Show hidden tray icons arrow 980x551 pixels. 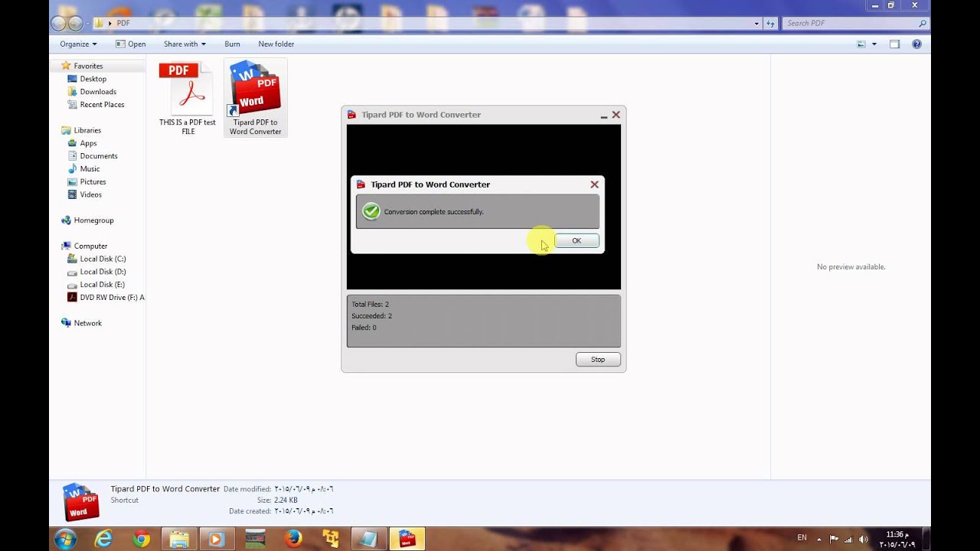click(x=819, y=539)
